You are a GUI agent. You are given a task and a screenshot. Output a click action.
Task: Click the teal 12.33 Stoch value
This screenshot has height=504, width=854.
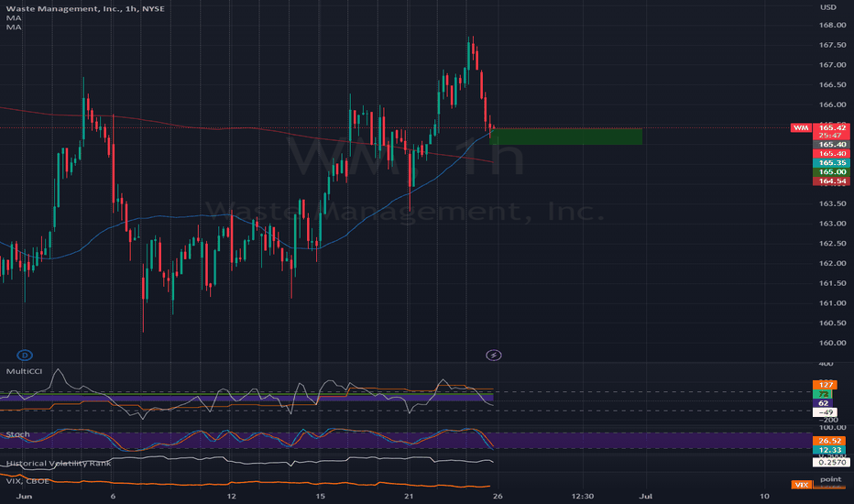click(x=829, y=450)
